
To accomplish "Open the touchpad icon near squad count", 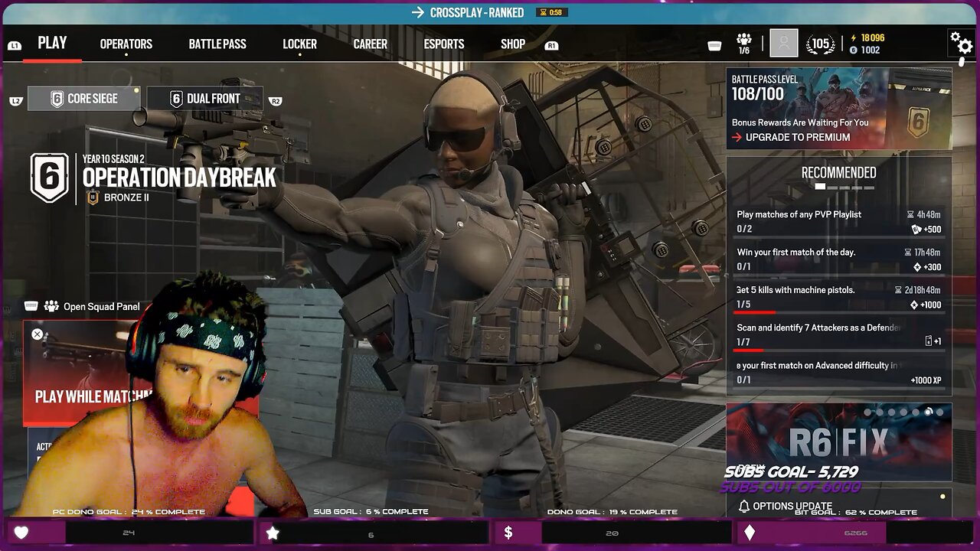I will click(714, 46).
